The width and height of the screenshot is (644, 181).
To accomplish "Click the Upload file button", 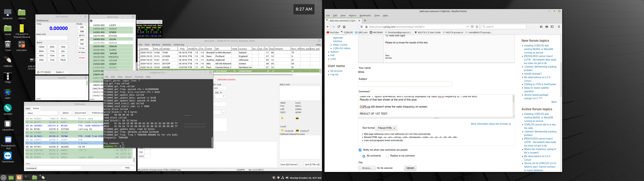I will point(410,168).
